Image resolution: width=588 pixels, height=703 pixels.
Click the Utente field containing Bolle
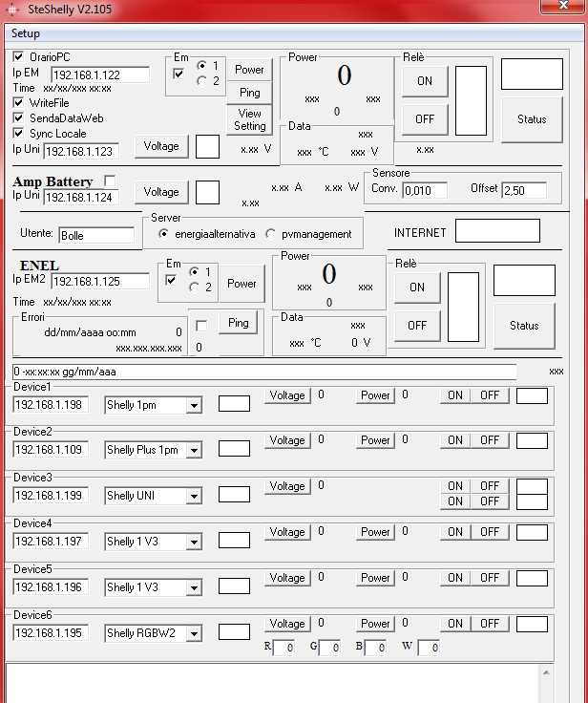pyautogui.click(x=96, y=235)
